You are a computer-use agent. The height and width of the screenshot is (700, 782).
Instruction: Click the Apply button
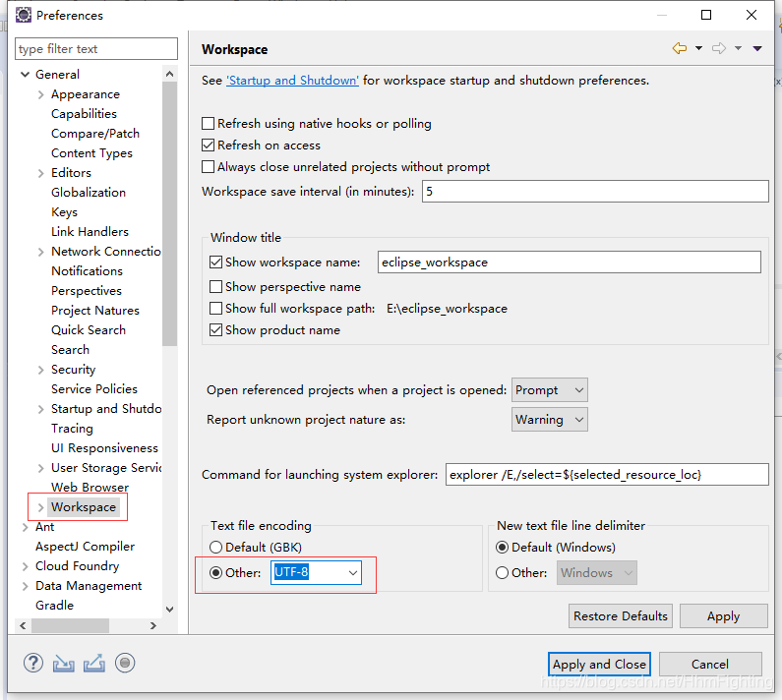723,616
